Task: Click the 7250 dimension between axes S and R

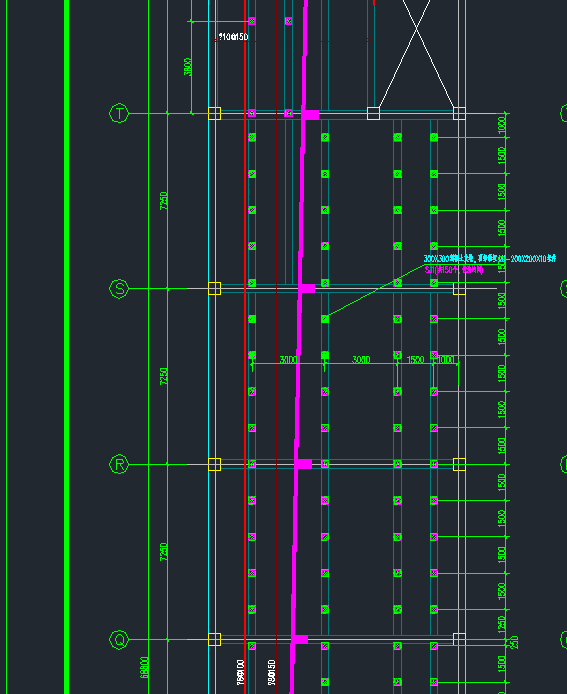Action: 164,376
